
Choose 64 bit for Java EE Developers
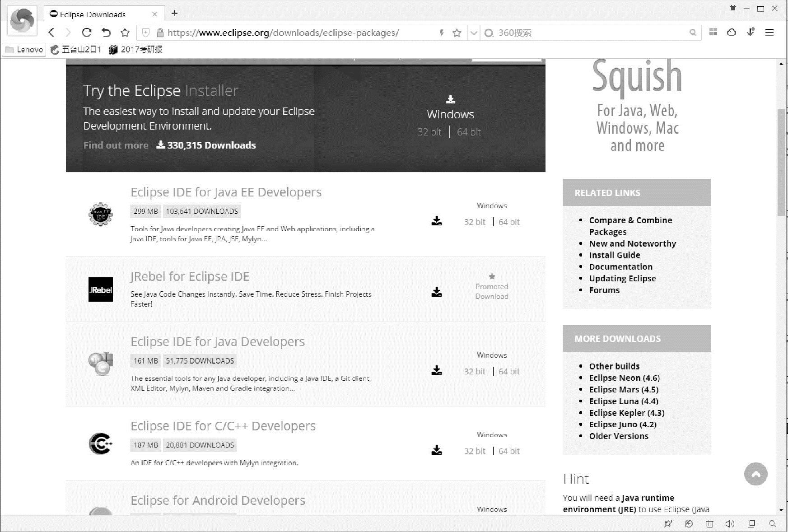pos(509,222)
